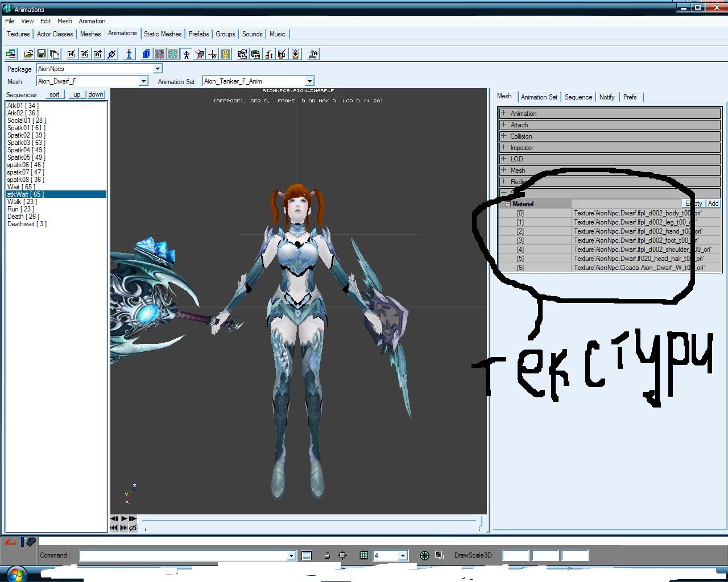Screen dimensions: 728x582
Task: Toggle the skeleton bones view icon
Action: coord(173,54)
